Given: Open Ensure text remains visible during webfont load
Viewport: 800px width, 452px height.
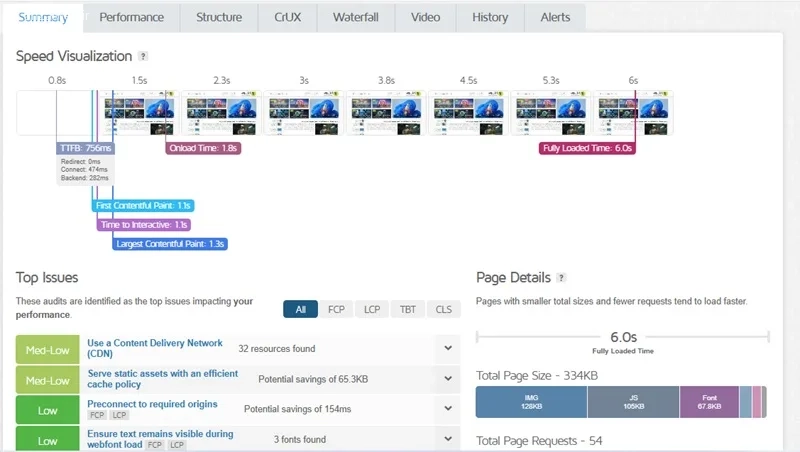Looking at the screenshot, I should pos(160,439).
